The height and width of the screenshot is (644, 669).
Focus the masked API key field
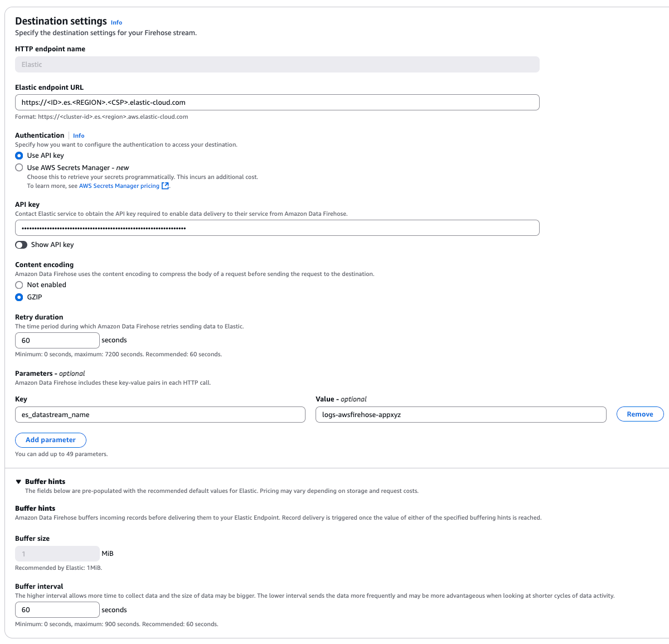pyautogui.click(x=277, y=228)
